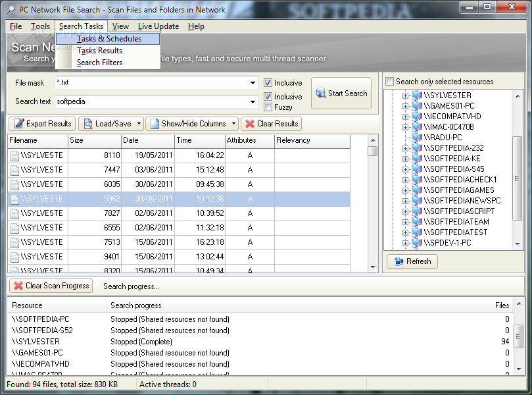Choose Tasks Results from menu

tap(108, 51)
